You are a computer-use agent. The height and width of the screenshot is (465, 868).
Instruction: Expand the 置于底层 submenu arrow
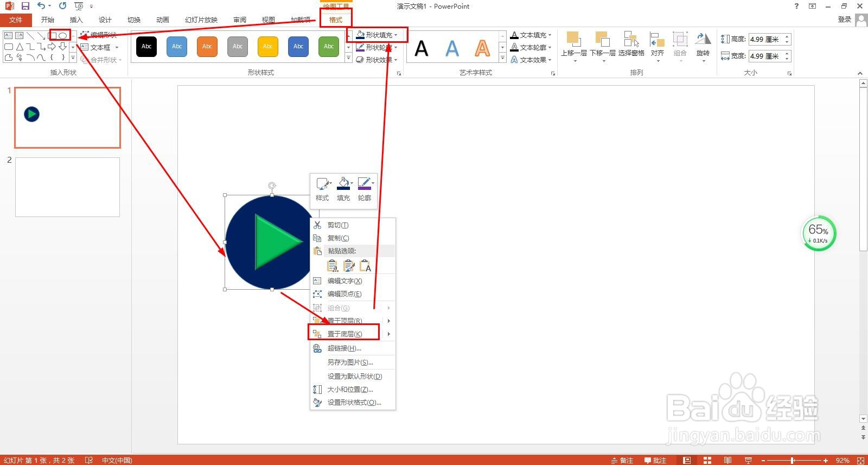[x=389, y=334]
